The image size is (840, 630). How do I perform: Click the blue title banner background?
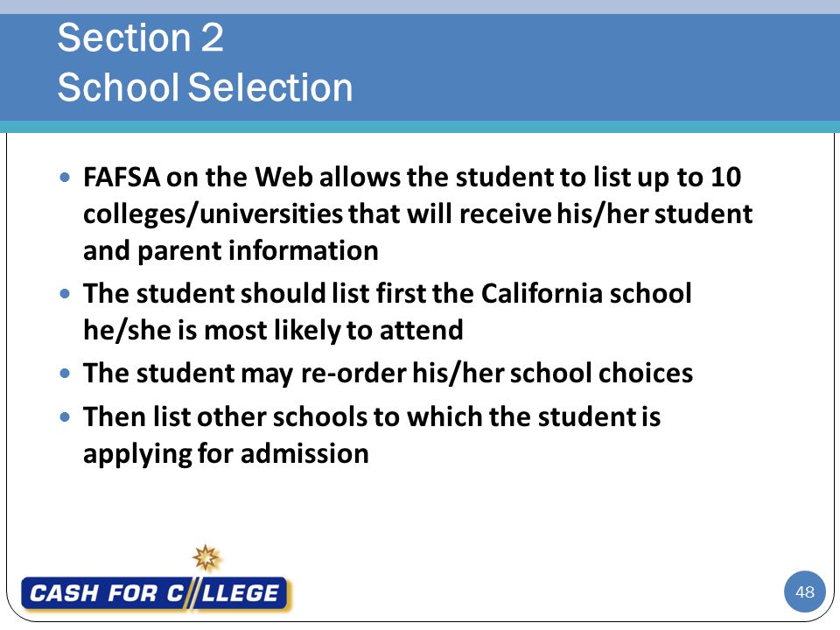[589, 67]
